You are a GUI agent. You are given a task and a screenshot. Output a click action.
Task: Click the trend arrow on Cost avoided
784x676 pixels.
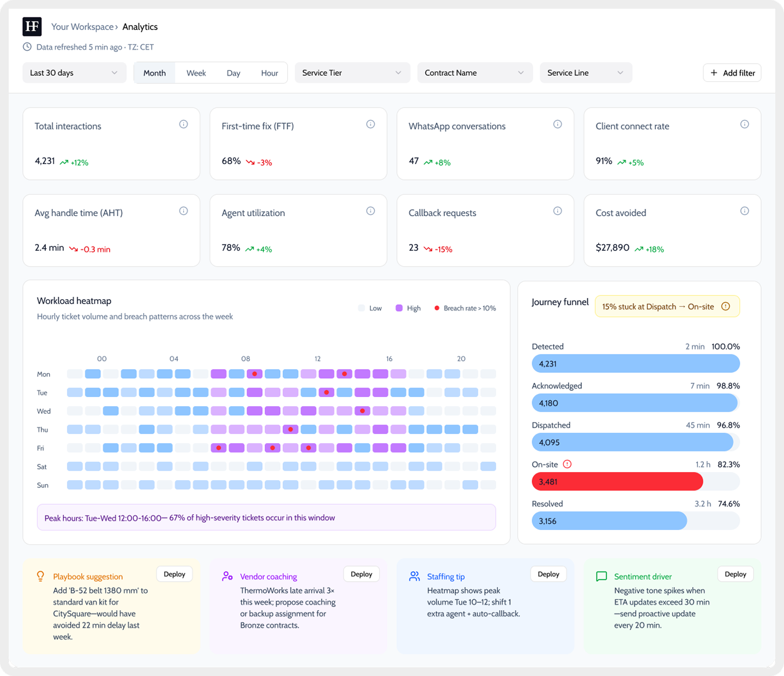click(x=639, y=249)
